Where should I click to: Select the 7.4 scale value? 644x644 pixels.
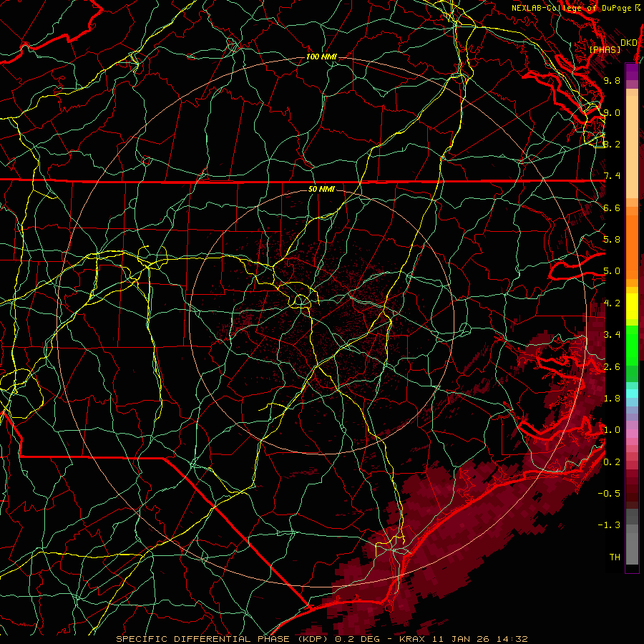pyautogui.click(x=612, y=176)
